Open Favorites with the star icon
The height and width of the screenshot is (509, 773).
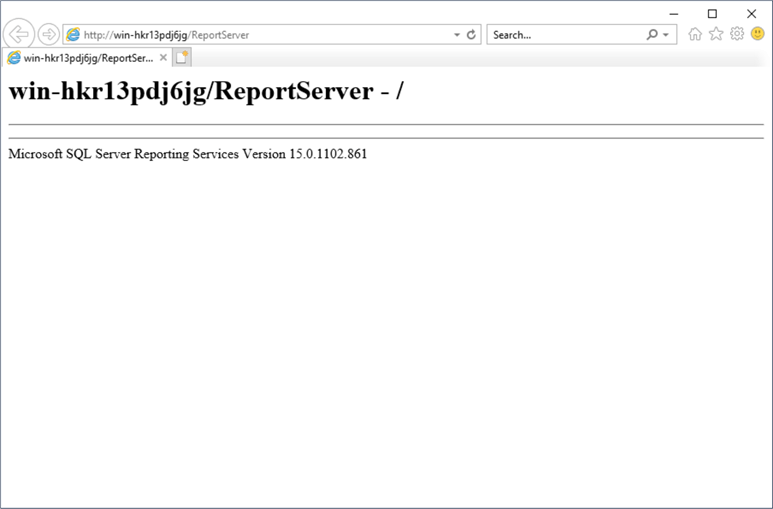coord(716,34)
